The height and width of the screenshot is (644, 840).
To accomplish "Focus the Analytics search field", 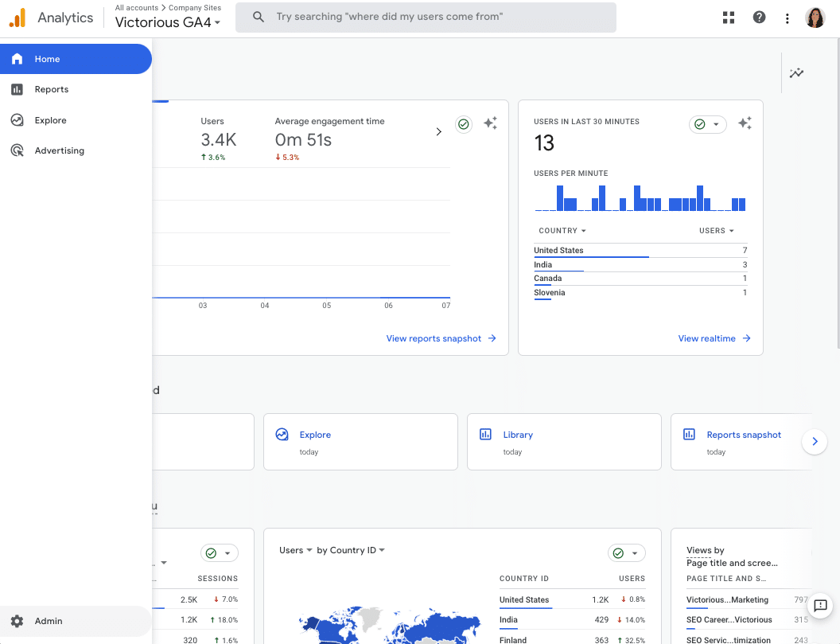I will pyautogui.click(x=426, y=18).
